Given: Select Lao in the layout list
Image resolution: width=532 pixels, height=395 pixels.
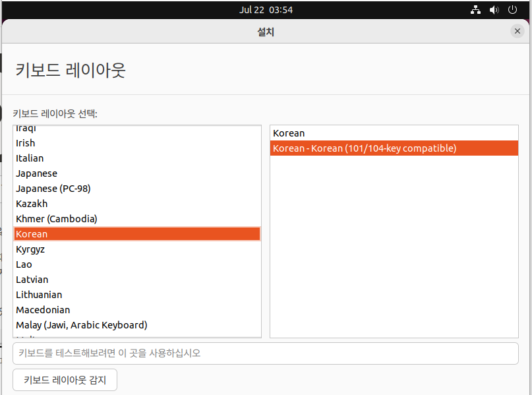Looking at the screenshot, I should coord(137,264).
